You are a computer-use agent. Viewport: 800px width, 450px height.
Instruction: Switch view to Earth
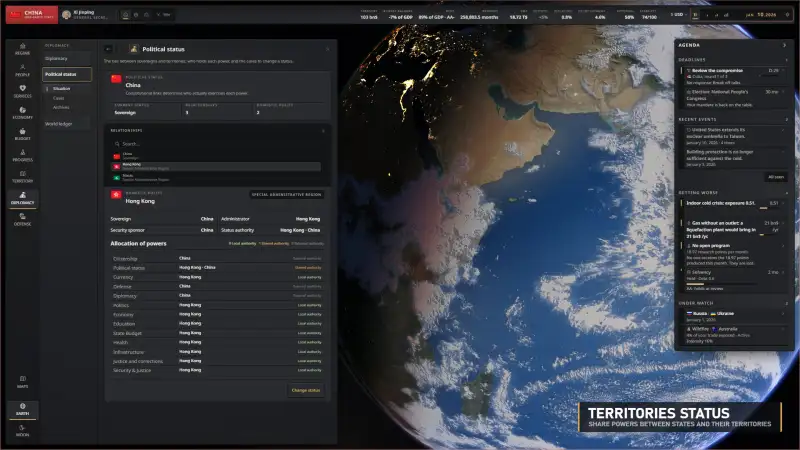[22, 409]
